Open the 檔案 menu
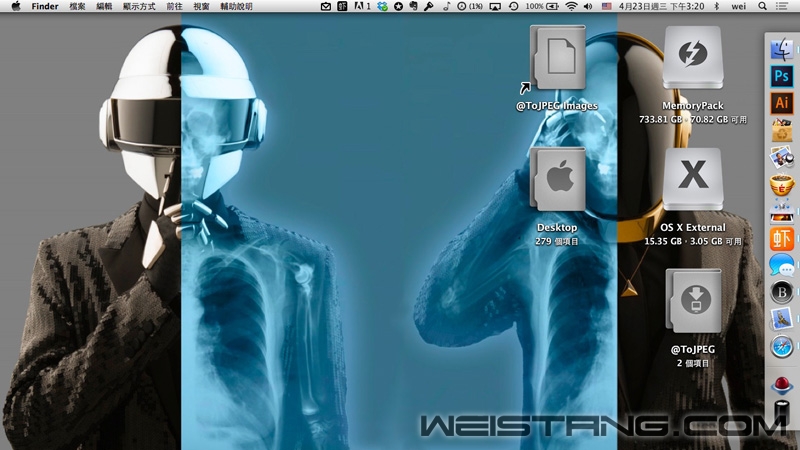 tap(78, 6)
